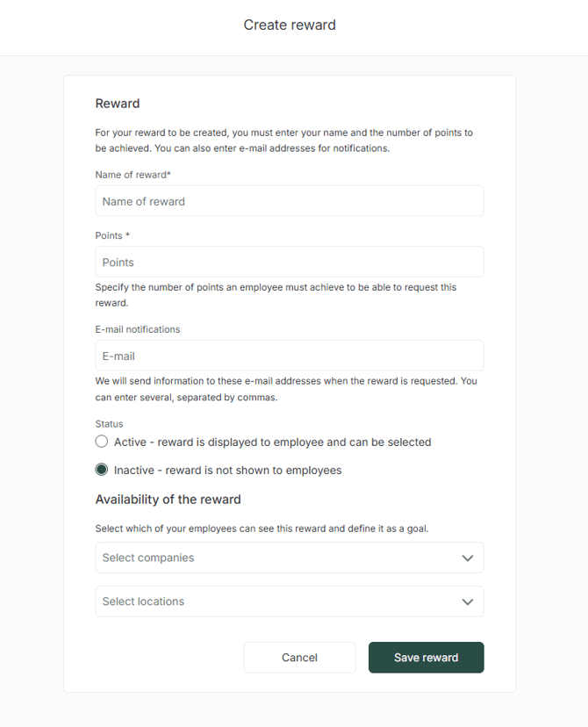The width and height of the screenshot is (588, 727).
Task: Click the 'E-mail notifications' field label
Action: pos(138,329)
